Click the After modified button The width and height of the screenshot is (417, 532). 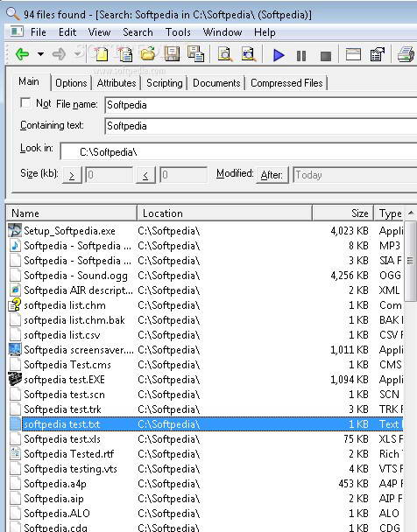(x=272, y=175)
